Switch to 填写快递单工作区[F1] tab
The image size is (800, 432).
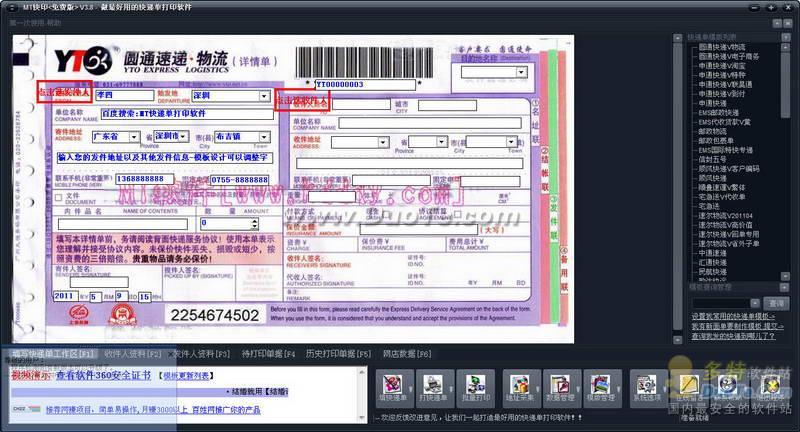(53, 353)
